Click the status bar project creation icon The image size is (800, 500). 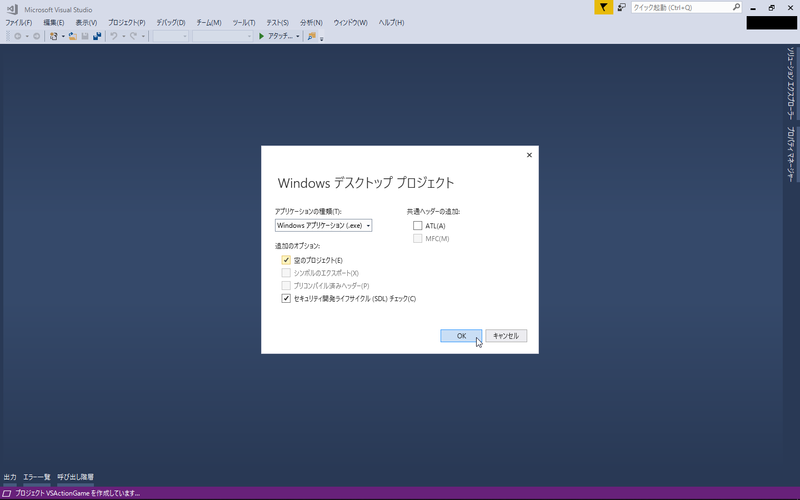click(7, 493)
